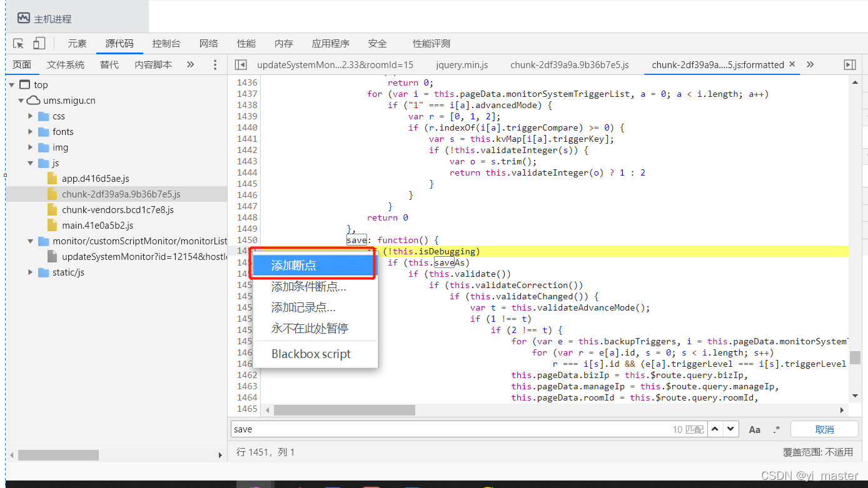Screen dimensions: 868x488
Task: Click the static/js folder icon
Action: 43,272
